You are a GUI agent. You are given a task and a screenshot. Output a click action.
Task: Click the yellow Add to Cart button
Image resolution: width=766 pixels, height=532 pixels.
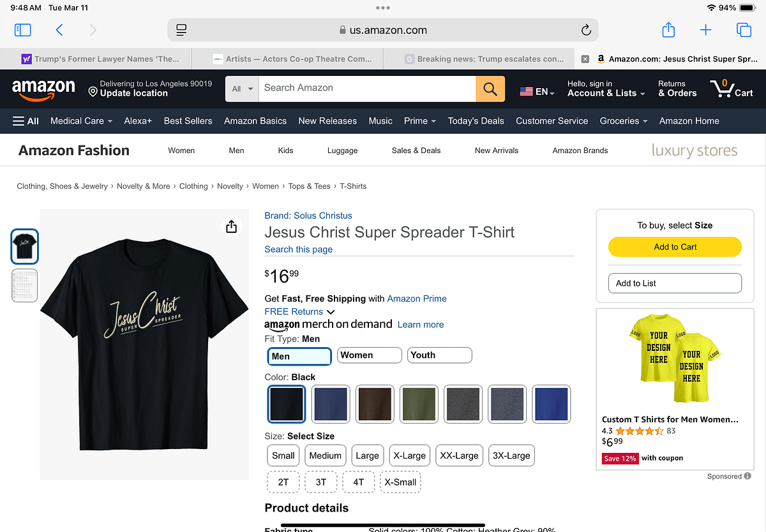[675, 247]
